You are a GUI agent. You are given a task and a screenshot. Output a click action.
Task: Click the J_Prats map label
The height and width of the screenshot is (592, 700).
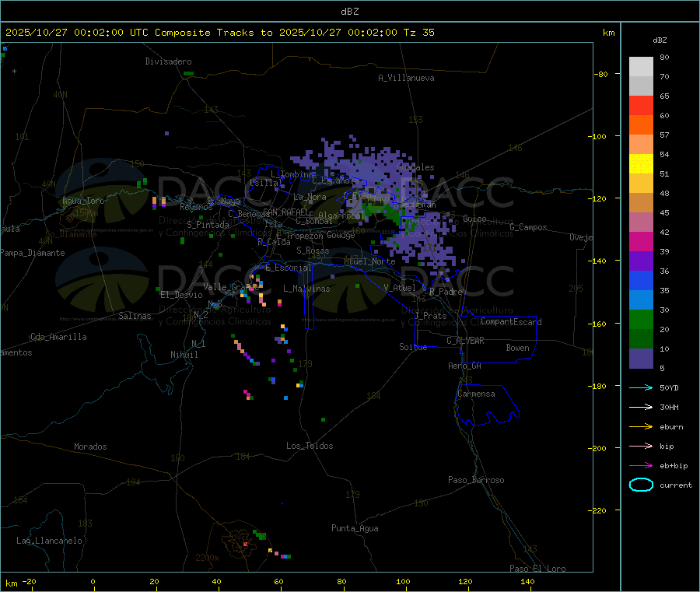pos(431,316)
